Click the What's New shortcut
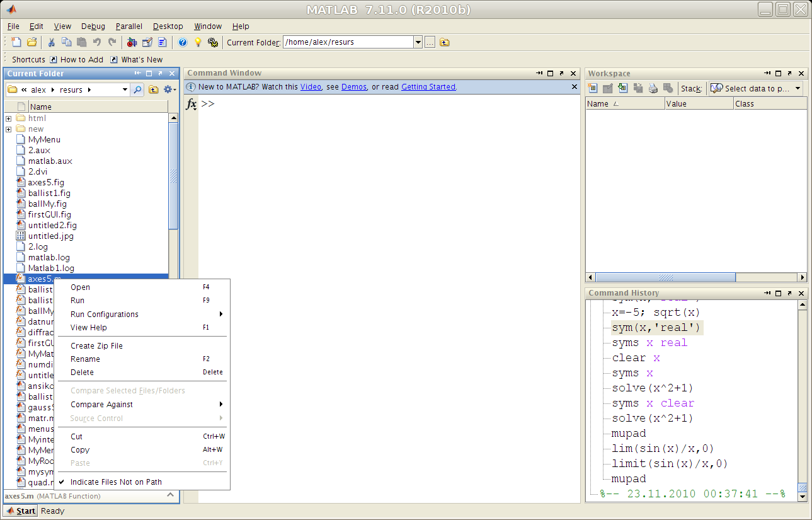812x520 pixels. pos(136,59)
